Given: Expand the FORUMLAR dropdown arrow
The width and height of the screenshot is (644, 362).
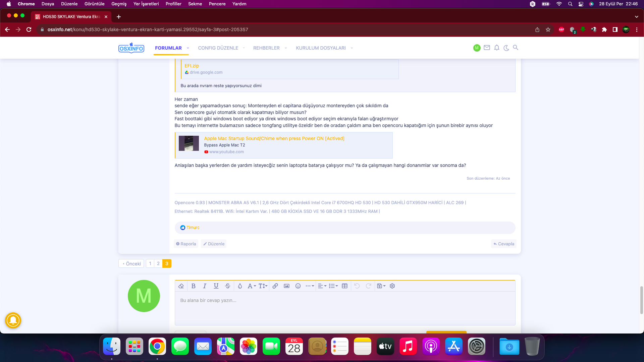Looking at the screenshot, I should [x=188, y=48].
